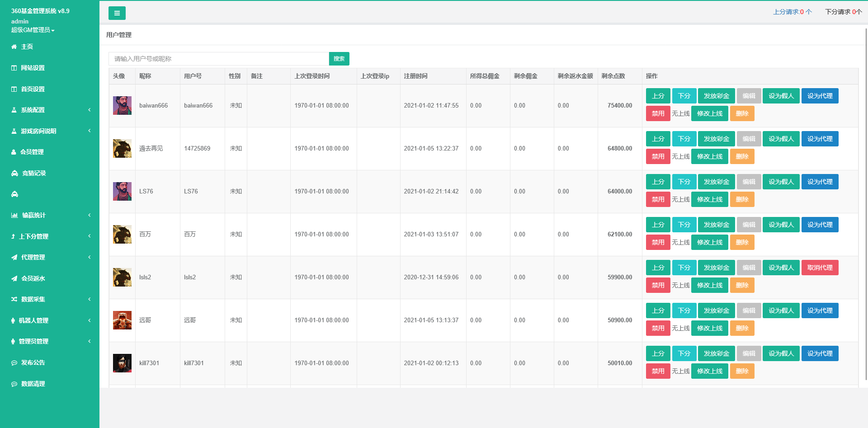Click the home icon beside 主页
The height and width of the screenshot is (428, 868).
(x=14, y=47)
